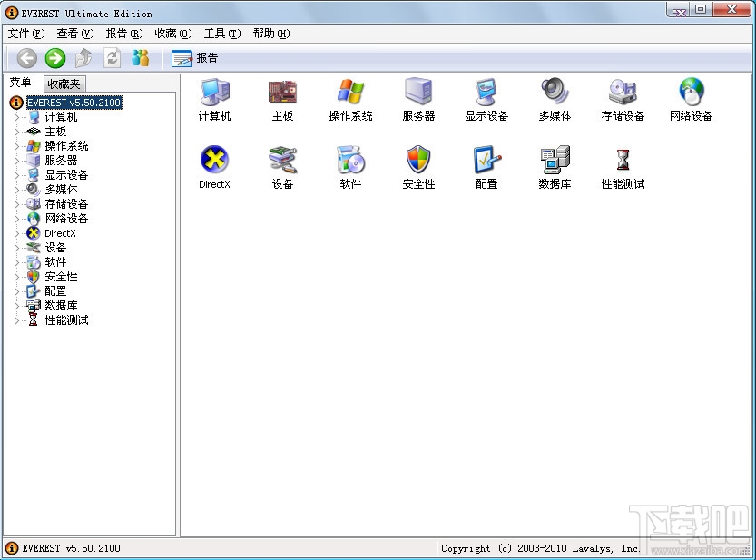756x560 pixels.
Task: Click the green forward arrow toolbar button
Action: tap(55, 58)
